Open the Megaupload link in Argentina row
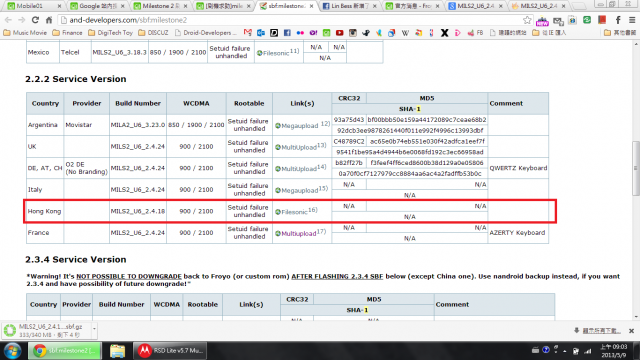 pos(299,126)
